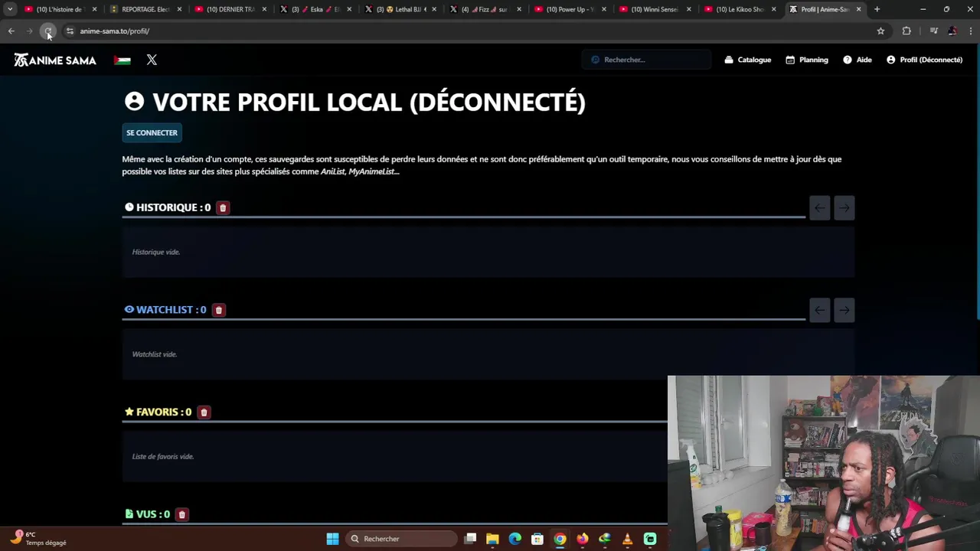Switch to the Le Kikoo Show tab
Viewport: 980px width, 551px height.
point(740,9)
